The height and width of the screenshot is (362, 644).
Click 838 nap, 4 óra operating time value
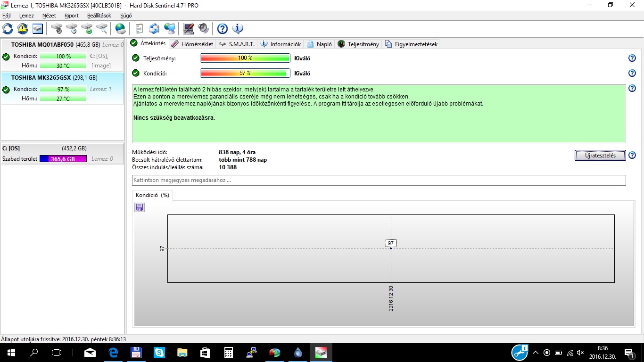point(237,152)
